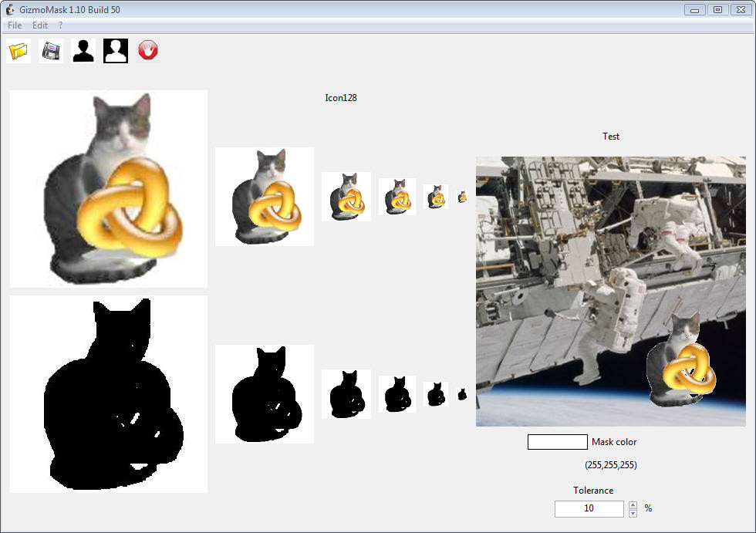Open the File menu
Viewport: 756px width, 533px height.
point(15,25)
